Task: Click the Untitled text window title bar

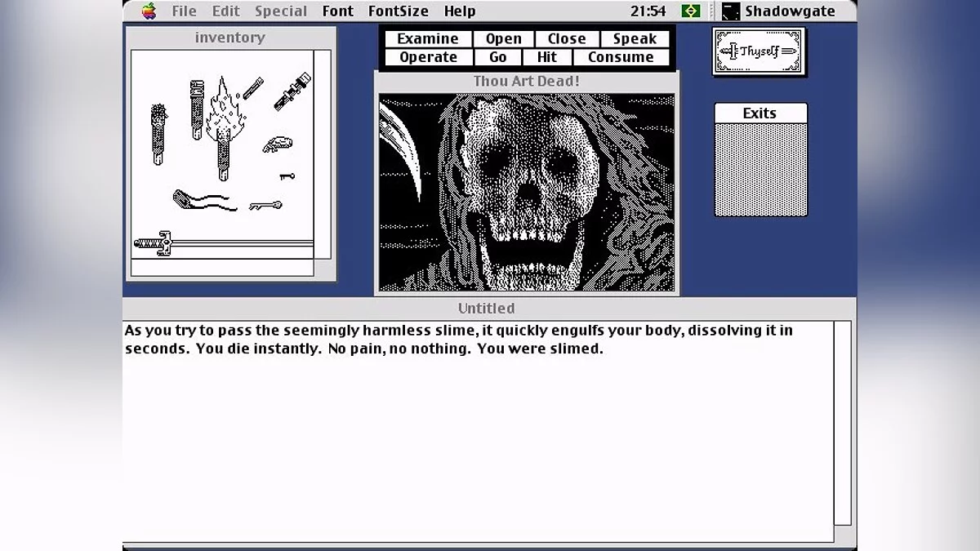Action: [487, 309]
